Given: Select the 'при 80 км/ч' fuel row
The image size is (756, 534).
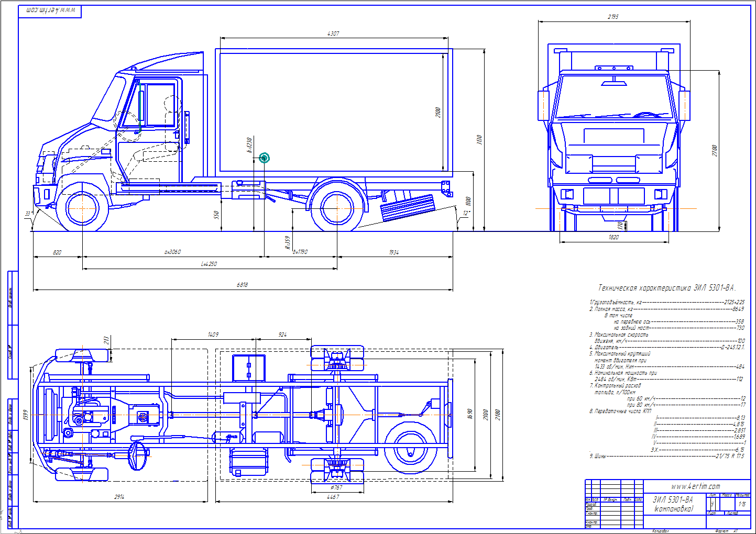Looking at the screenshot, I should (686, 405).
